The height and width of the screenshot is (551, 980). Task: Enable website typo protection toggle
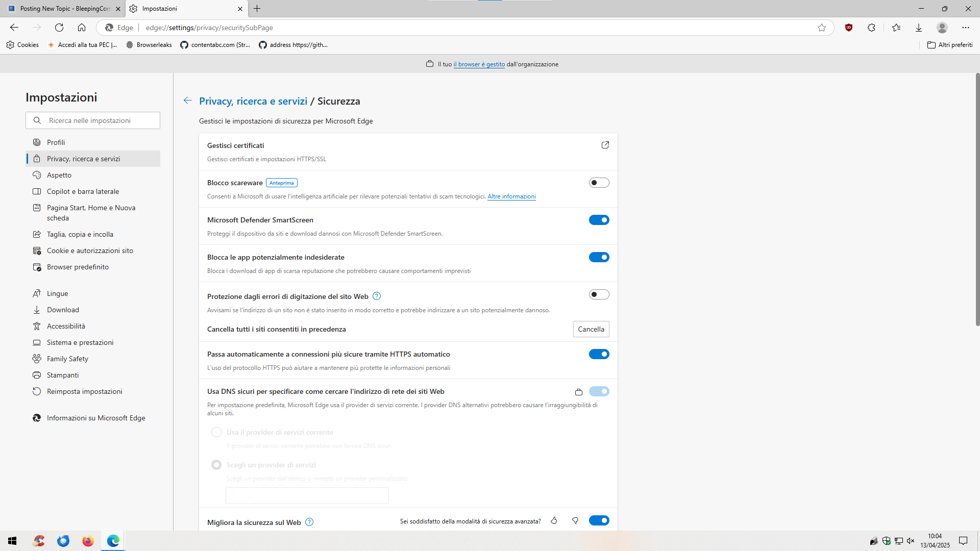tap(599, 294)
